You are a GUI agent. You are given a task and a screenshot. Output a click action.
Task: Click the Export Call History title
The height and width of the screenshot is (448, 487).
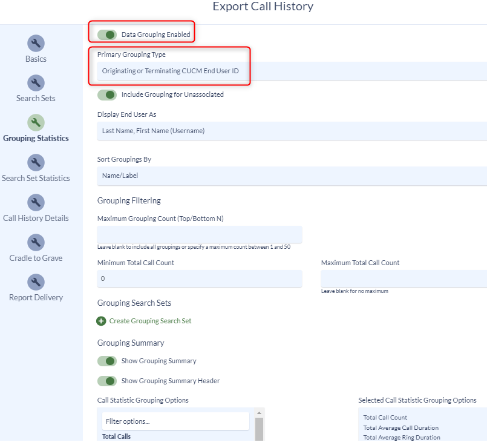coord(263,6)
